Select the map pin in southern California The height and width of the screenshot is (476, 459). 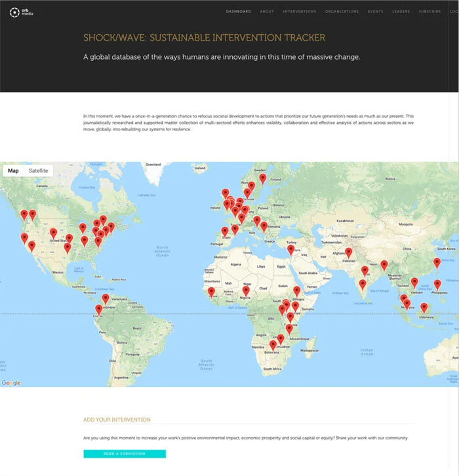(31, 247)
